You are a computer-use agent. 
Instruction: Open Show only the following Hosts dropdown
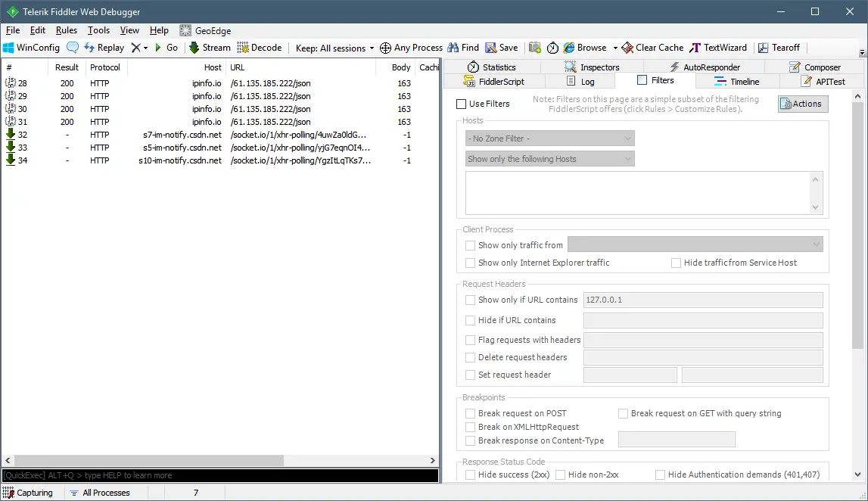549,159
